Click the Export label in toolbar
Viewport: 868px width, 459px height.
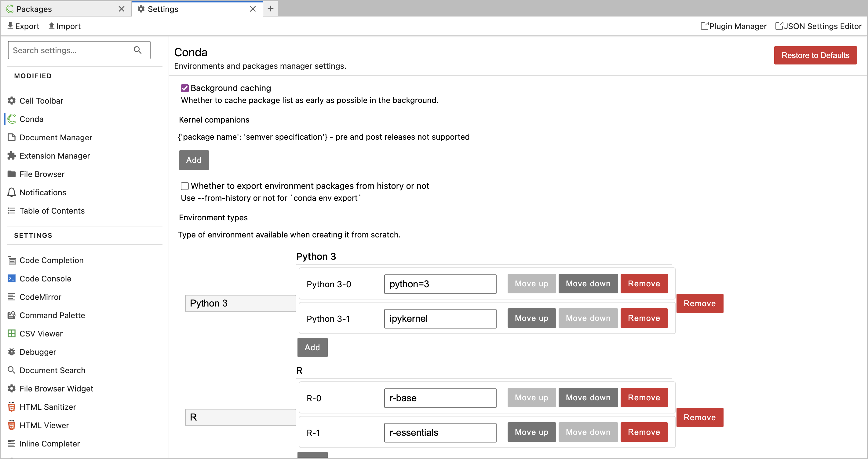point(27,26)
